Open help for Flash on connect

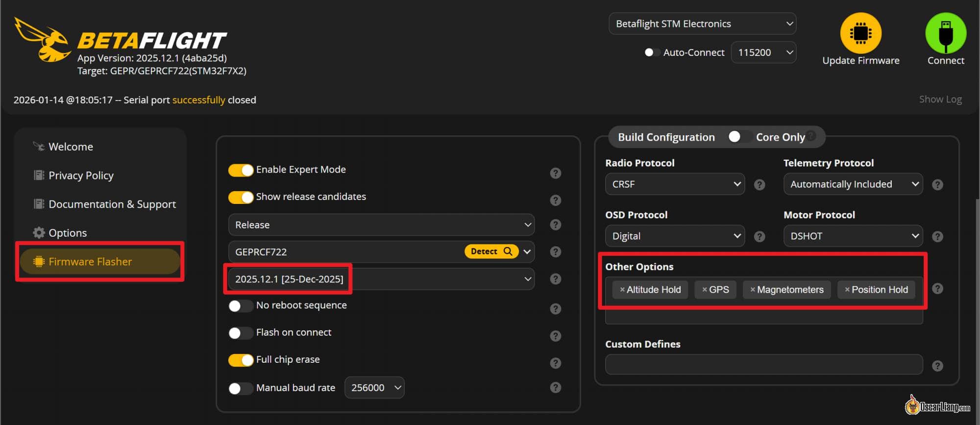pyautogui.click(x=555, y=336)
